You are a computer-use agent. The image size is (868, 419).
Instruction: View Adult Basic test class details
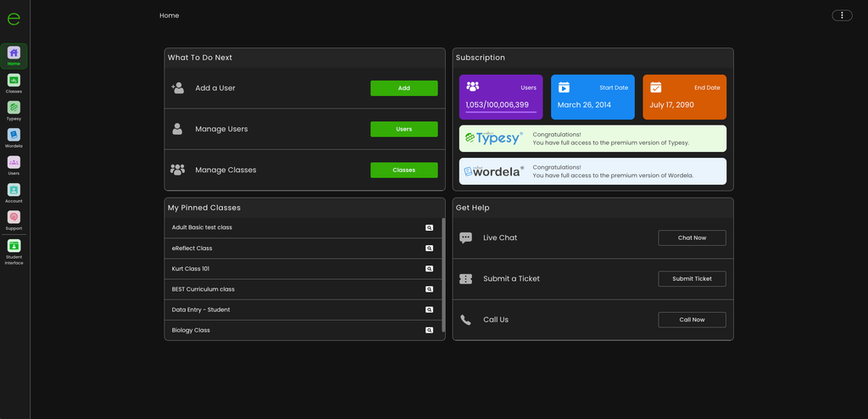429,228
